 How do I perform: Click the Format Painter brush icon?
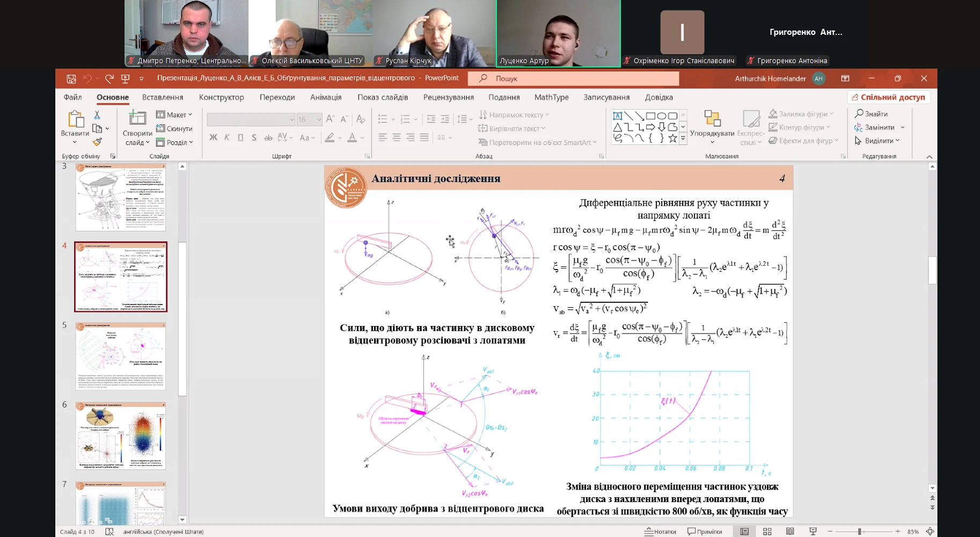point(97,142)
